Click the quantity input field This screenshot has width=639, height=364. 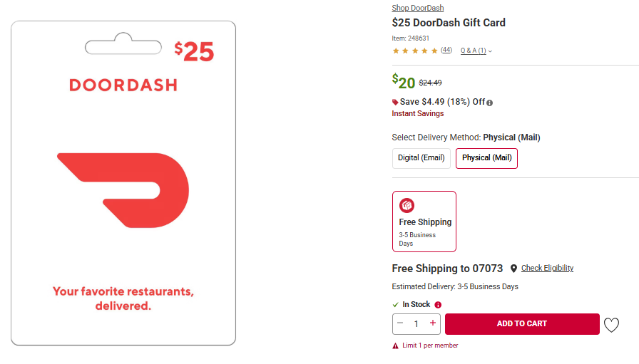click(x=416, y=324)
